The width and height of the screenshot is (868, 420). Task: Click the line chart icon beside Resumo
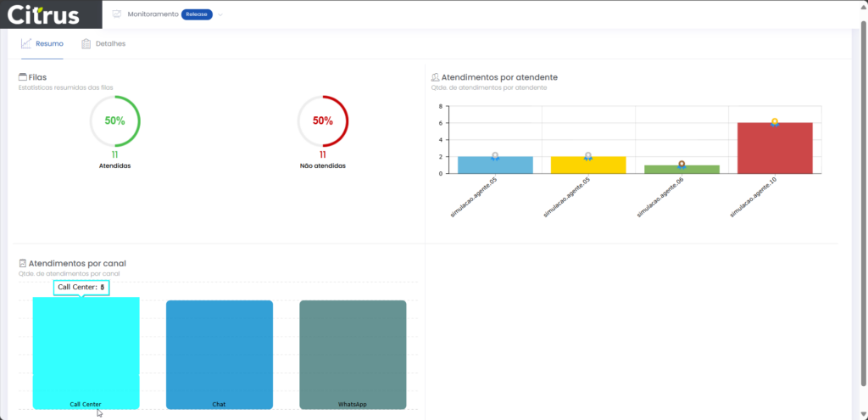pyautogui.click(x=26, y=43)
